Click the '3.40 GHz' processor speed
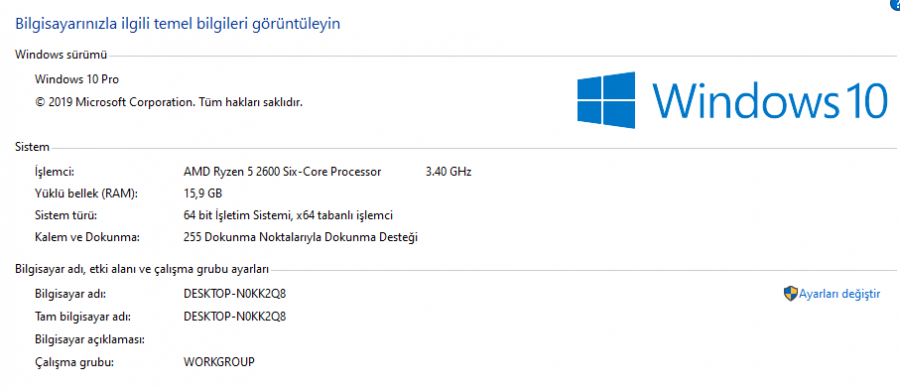 click(x=448, y=171)
